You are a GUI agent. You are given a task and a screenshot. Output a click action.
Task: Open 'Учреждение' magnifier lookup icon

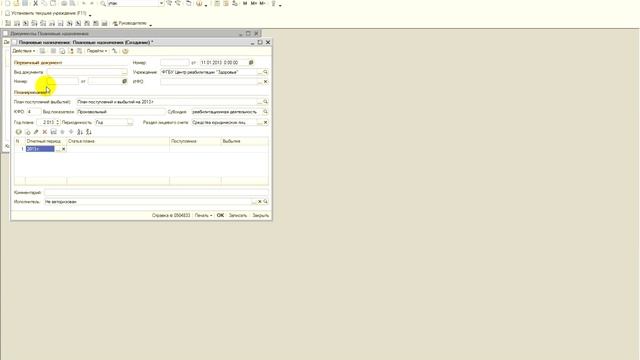[x=265, y=72]
